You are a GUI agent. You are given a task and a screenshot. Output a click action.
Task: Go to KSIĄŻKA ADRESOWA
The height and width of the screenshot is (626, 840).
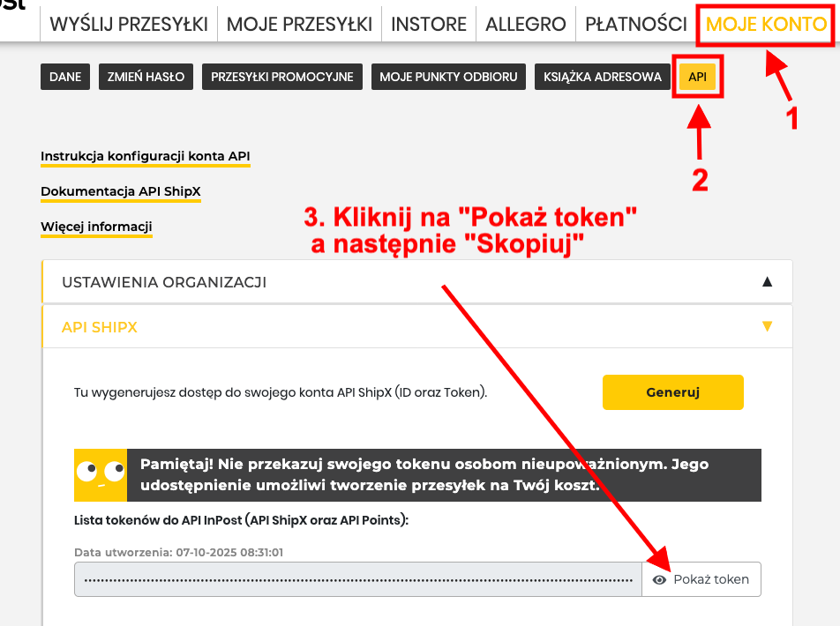[x=603, y=77]
